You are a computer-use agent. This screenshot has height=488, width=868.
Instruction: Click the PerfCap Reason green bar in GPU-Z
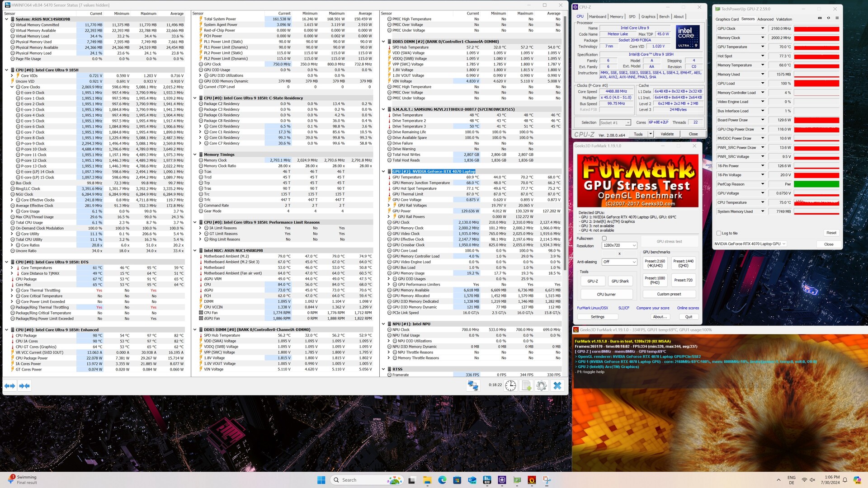(x=816, y=184)
